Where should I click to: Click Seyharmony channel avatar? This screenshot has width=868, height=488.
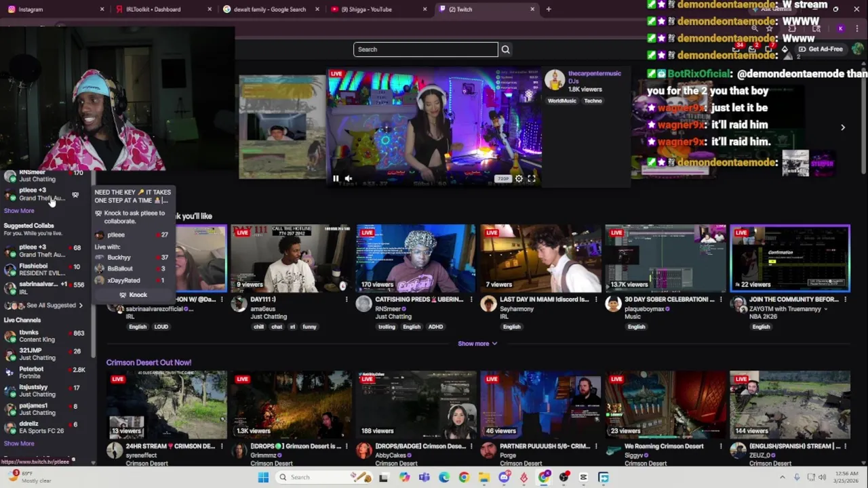(488, 304)
